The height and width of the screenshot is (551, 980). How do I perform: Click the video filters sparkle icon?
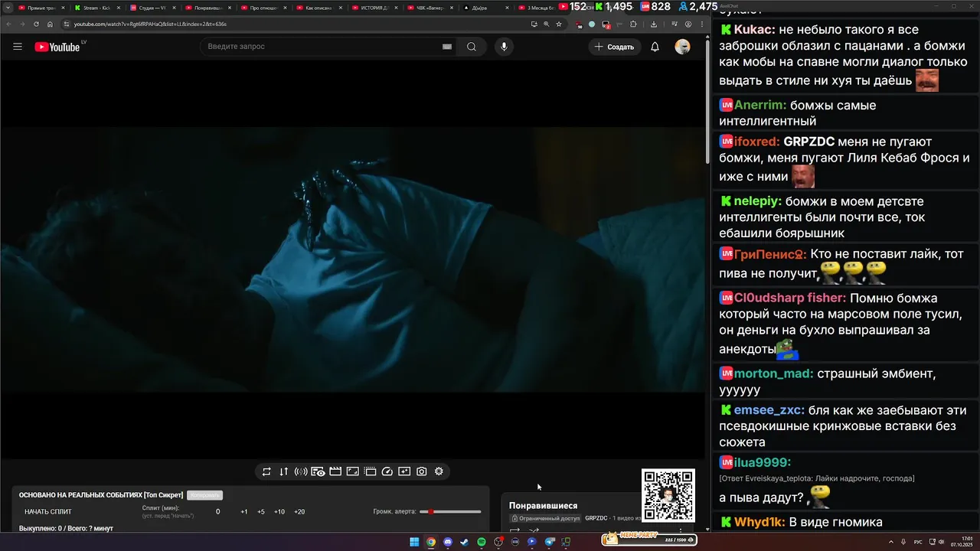click(404, 471)
